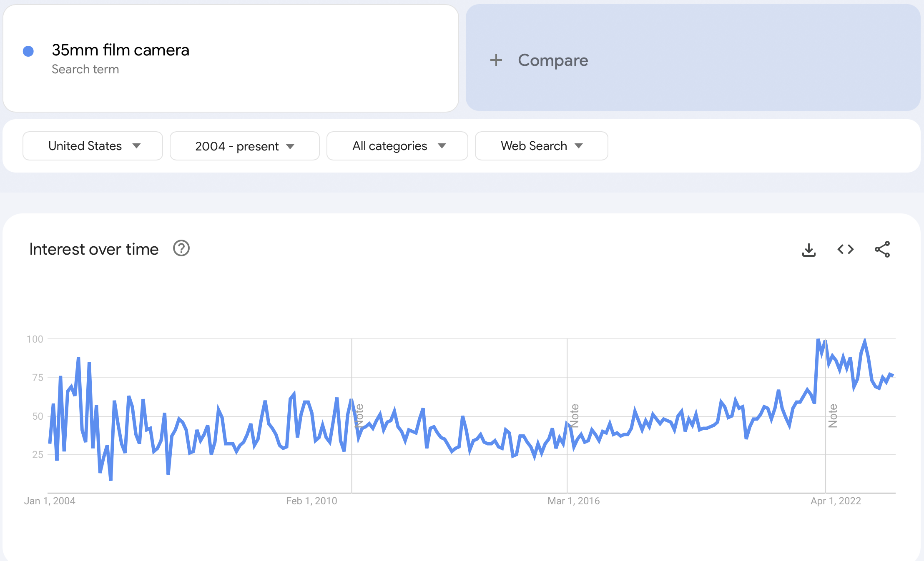
Task: Edit the 35mm film camera search term
Action: coord(121,50)
